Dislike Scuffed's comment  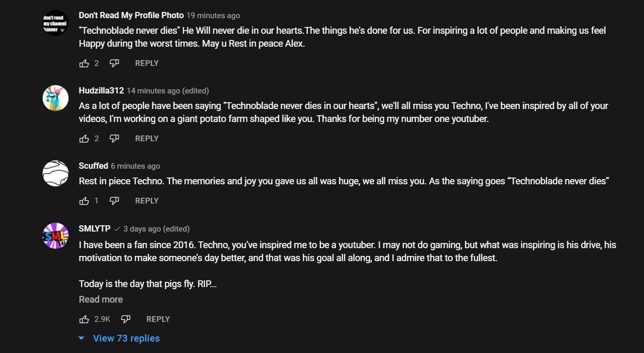tap(114, 200)
